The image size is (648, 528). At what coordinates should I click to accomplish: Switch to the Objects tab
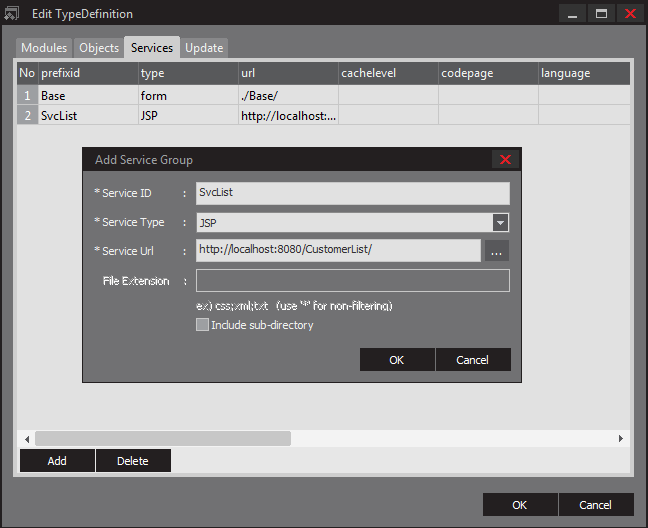pos(99,48)
